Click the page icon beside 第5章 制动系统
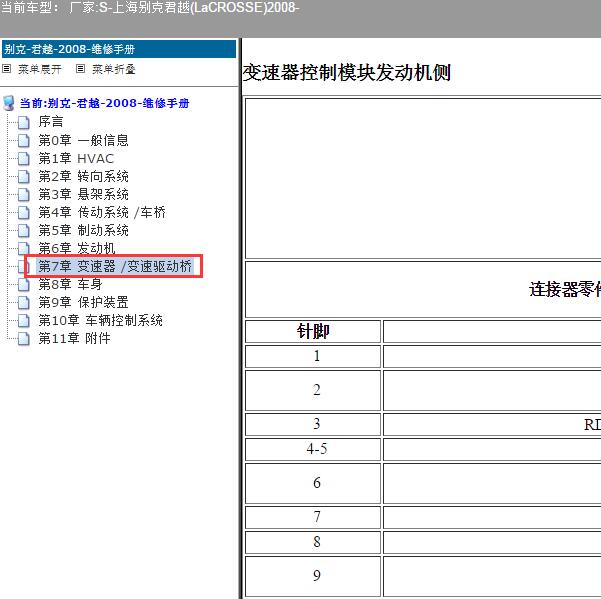Screen dimensions: 601x599 click(x=24, y=230)
